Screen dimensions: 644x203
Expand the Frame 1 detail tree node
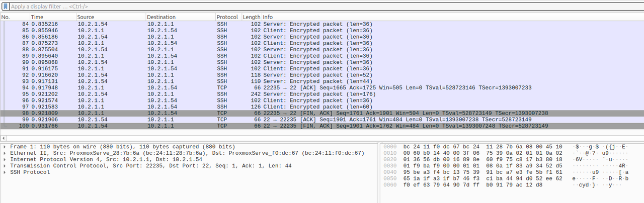coord(5,146)
